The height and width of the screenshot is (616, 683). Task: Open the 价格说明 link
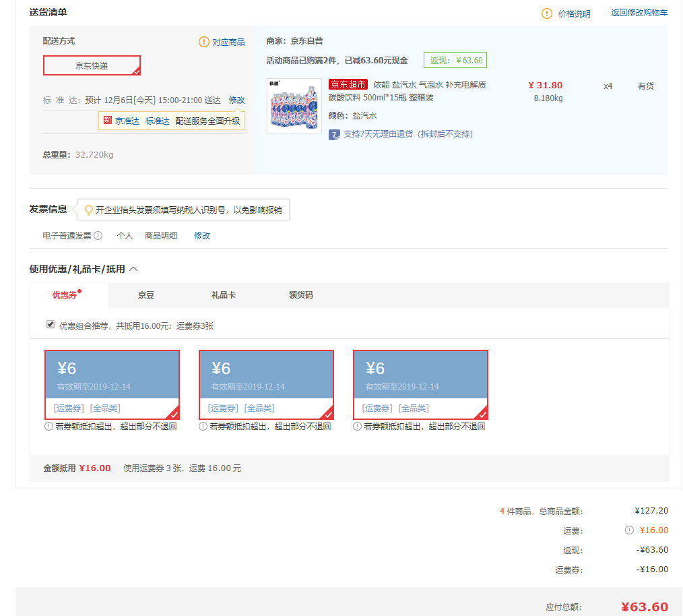[574, 14]
